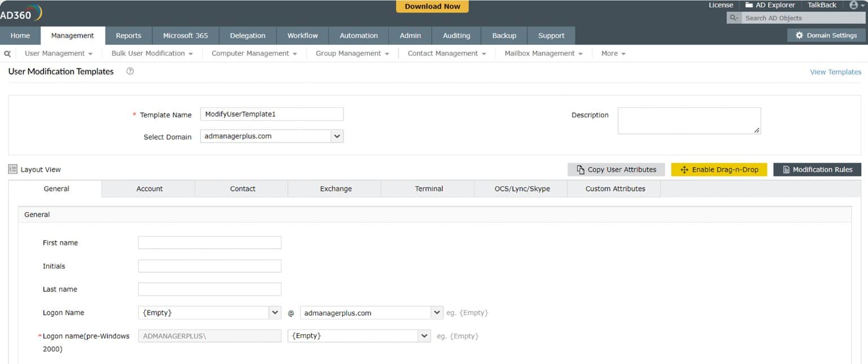The image size is (868, 364).
Task: Open the Workflow tab
Action: coord(303,36)
